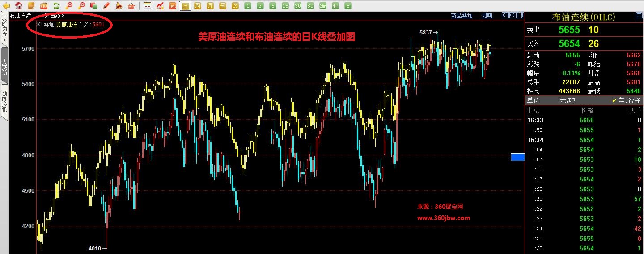Click the green refresh arrows icon
The width and height of the screenshot is (644, 254).
click(56, 6)
